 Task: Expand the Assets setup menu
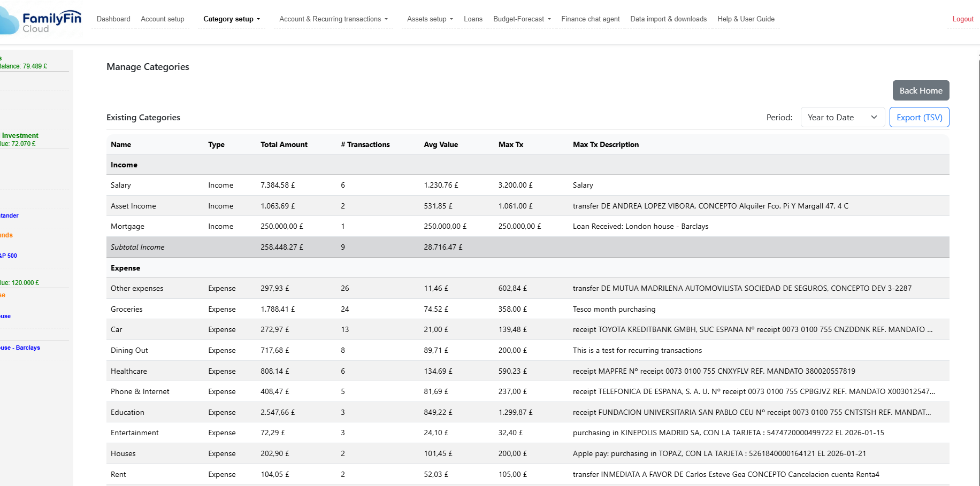430,19
